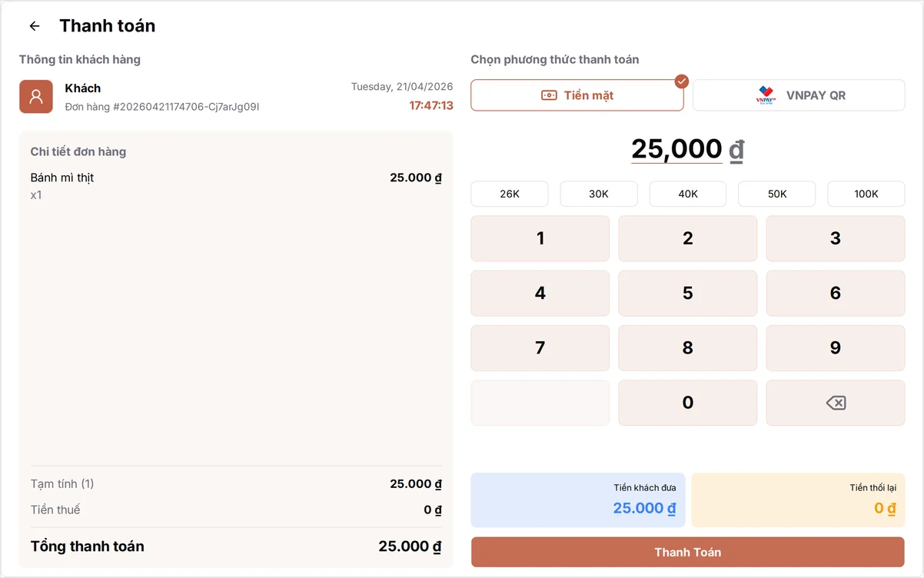The width and height of the screenshot is (924, 578).
Task: Choose the 40K quick amount
Action: (x=688, y=194)
